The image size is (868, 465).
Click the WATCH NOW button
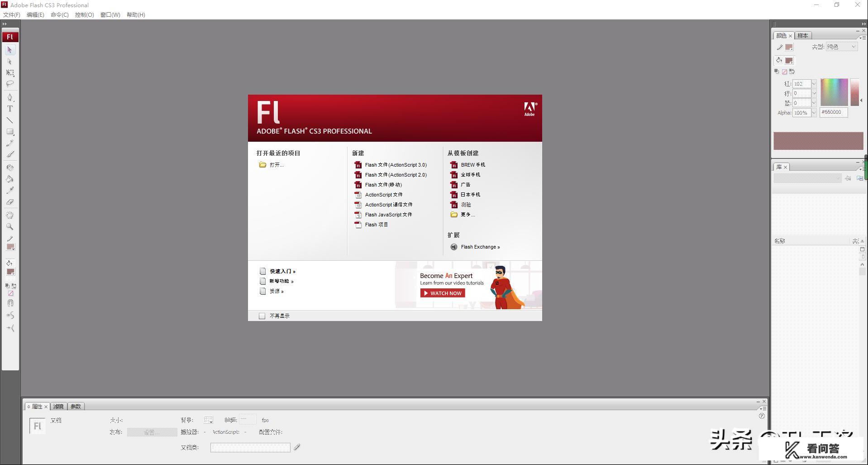(x=443, y=293)
